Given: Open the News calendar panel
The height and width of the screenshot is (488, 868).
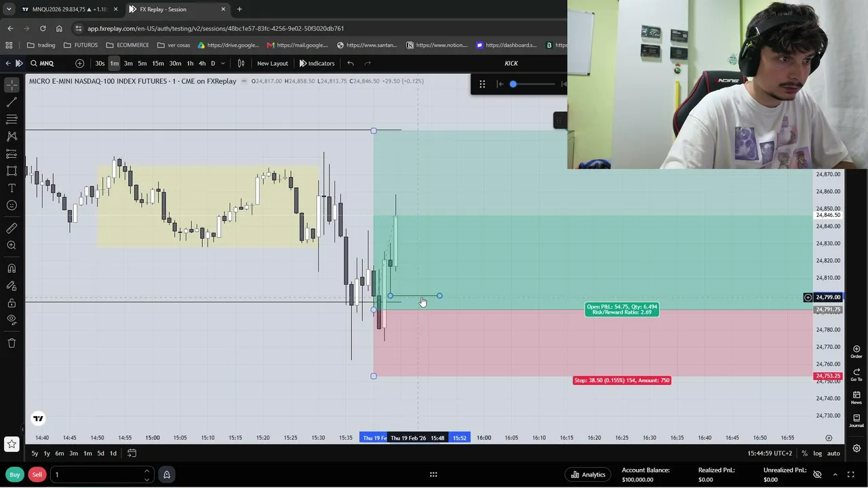Looking at the screenshot, I should pyautogui.click(x=856, y=397).
